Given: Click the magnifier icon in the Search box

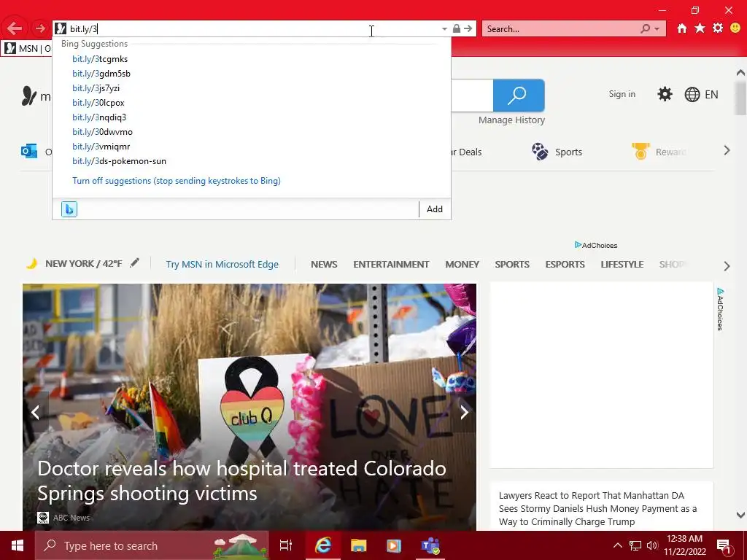Looking at the screenshot, I should tap(646, 28).
